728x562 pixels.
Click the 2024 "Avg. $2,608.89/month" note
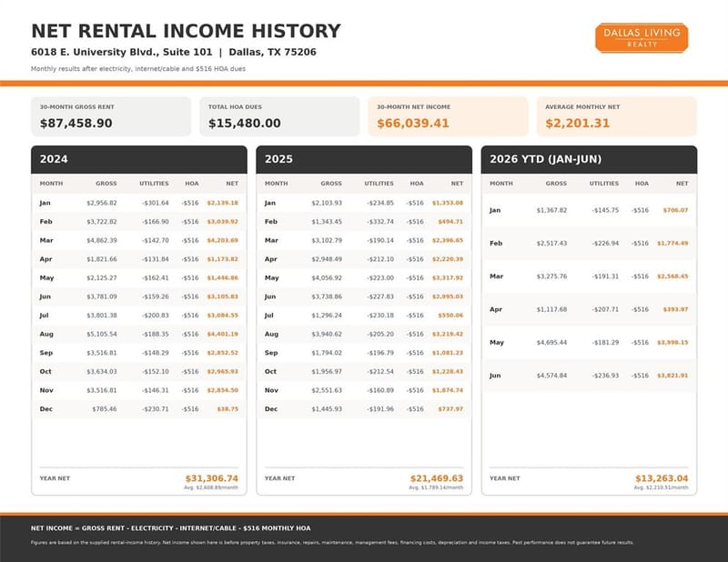click(x=211, y=487)
